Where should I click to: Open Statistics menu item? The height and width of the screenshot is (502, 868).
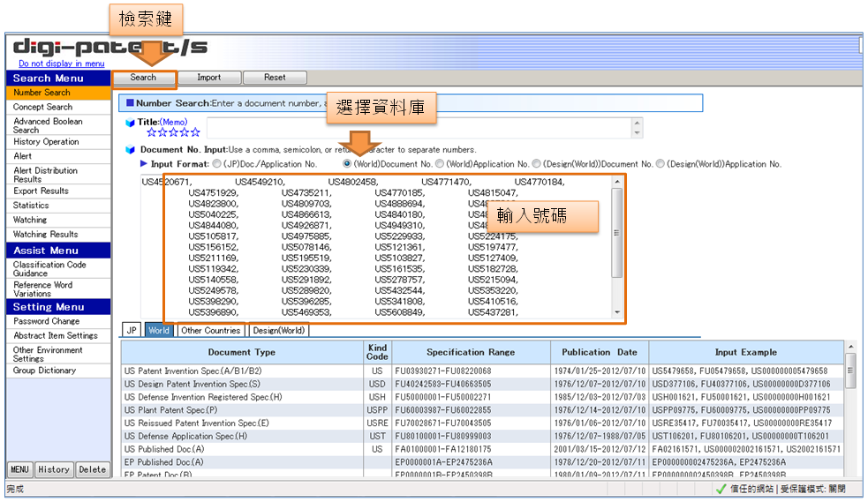(58, 206)
